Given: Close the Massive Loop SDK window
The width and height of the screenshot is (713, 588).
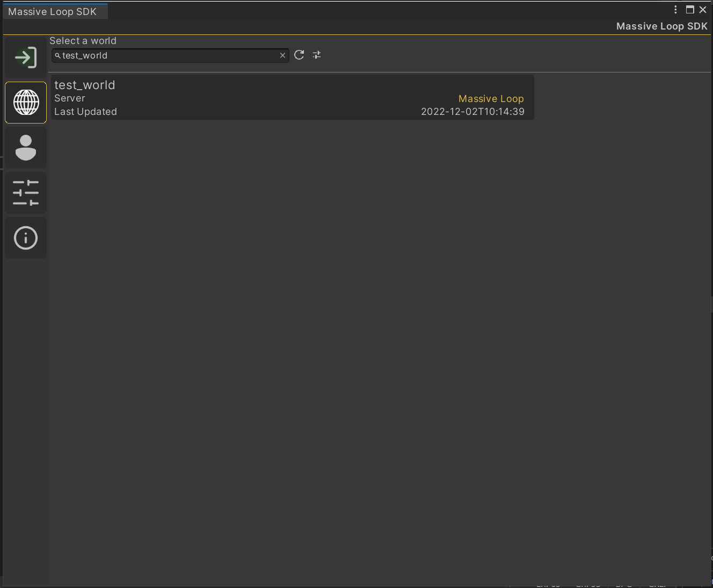Looking at the screenshot, I should tap(703, 10).
